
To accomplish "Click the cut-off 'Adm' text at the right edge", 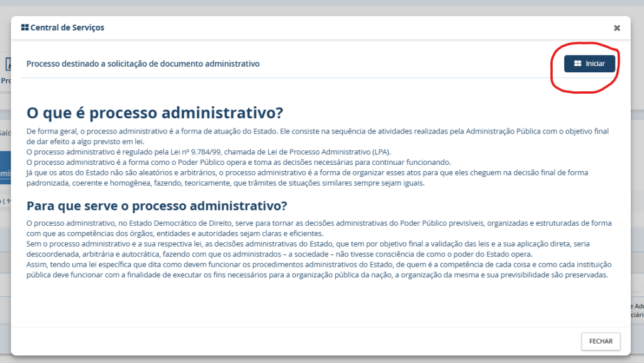I will click(638, 306).
